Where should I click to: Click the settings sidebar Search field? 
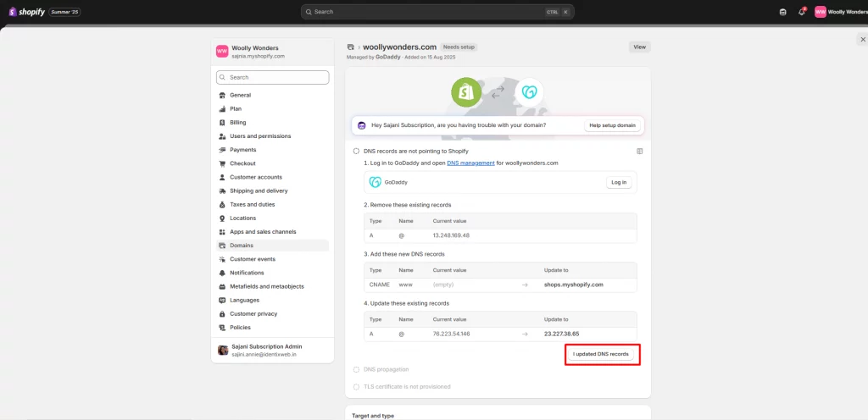272,77
